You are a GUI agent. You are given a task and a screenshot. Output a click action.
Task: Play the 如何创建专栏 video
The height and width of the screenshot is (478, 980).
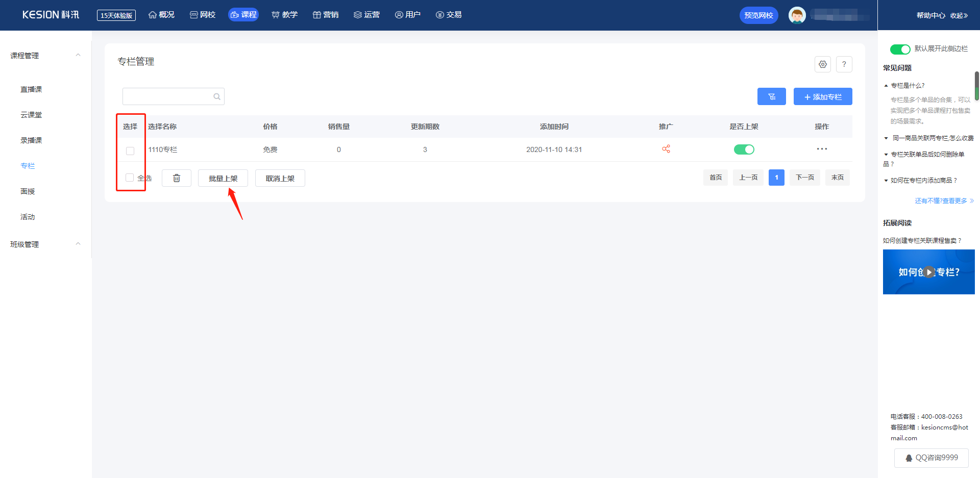(928, 272)
